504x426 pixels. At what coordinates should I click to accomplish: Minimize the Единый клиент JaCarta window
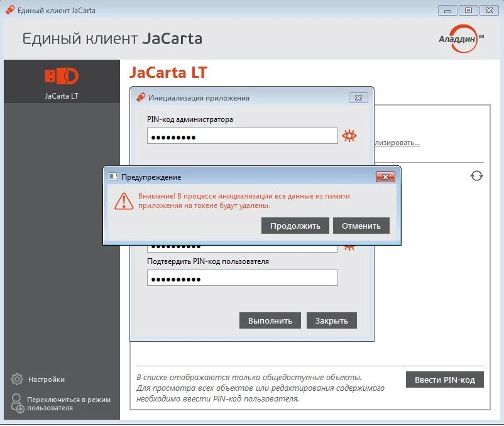[x=447, y=11]
